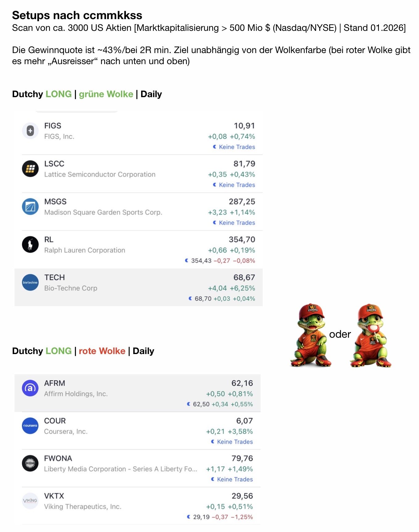Click the Coursera blue logo icon
The image size is (419, 532).
(30, 426)
